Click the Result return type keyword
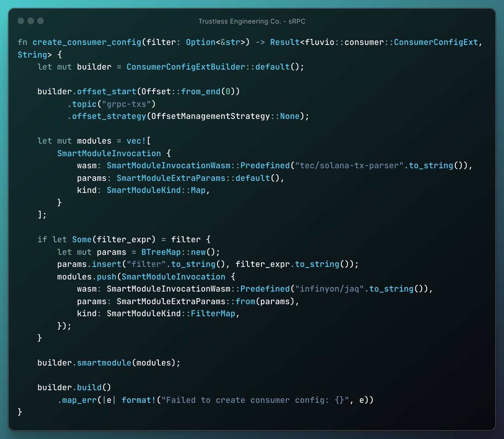504x439 pixels. tap(285, 42)
